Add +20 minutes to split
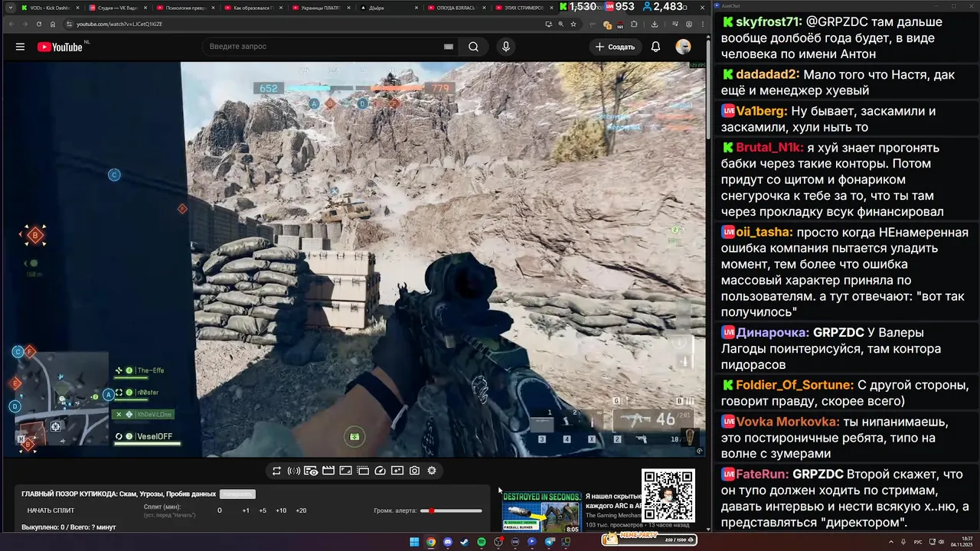Screen dimensions: 980x551 point(301,510)
